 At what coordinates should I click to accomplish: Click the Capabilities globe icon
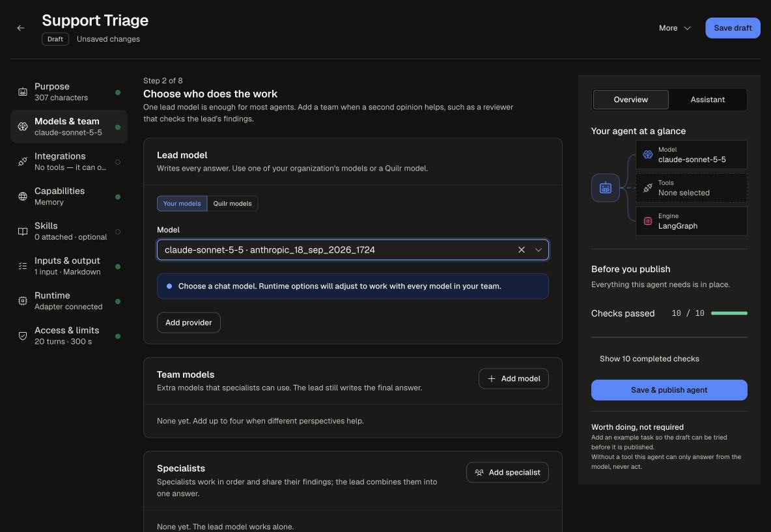point(23,197)
